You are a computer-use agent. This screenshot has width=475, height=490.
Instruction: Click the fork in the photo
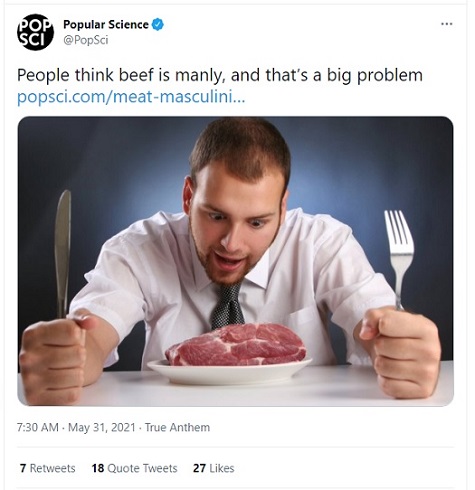(399, 258)
